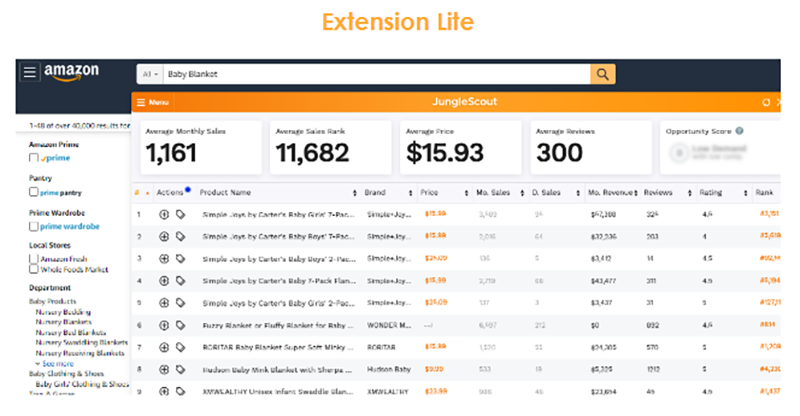This screenshot has width=800, height=416.
Task: Add Fuzzy Blanket row with plus icon
Action: pyautogui.click(x=164, y=325)
